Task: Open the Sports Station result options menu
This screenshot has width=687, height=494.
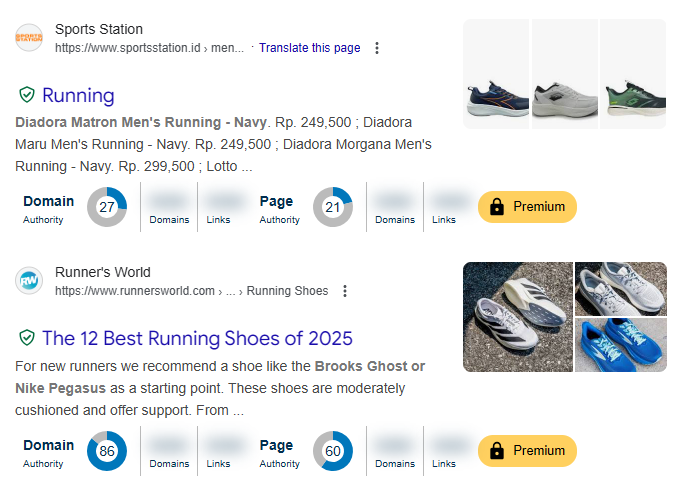Action: coord(376,48)
